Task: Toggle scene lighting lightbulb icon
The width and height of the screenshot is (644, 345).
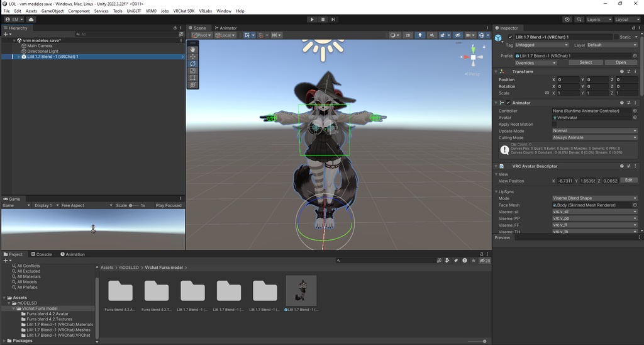Action: click(x=419, y=35)
